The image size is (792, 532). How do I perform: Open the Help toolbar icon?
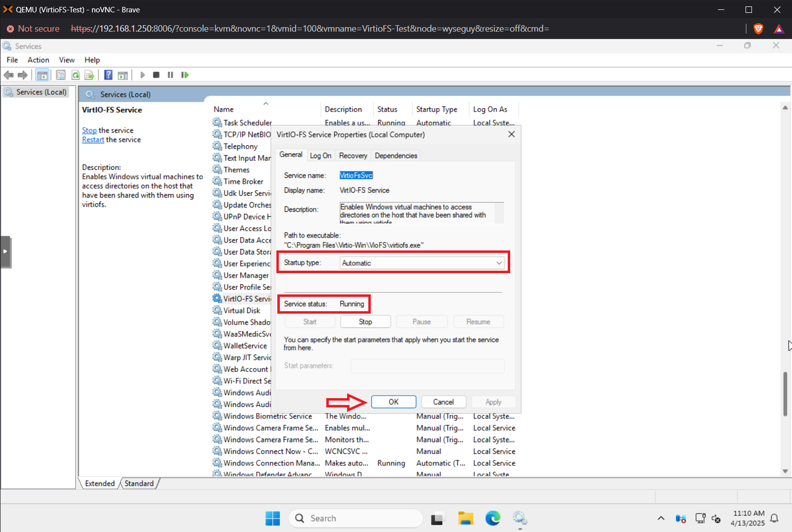[108, 75]
